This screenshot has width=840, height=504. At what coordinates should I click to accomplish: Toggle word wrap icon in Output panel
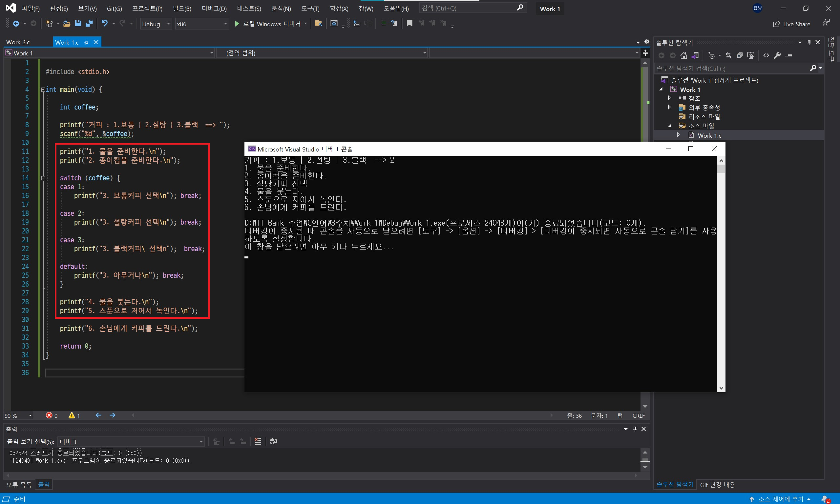(x=274, y=441)
